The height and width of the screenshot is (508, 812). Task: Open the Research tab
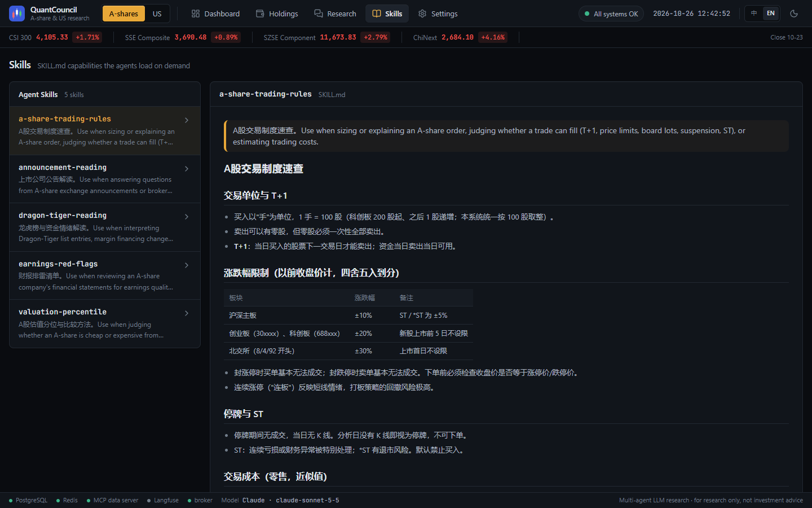(x=335, y=14)
